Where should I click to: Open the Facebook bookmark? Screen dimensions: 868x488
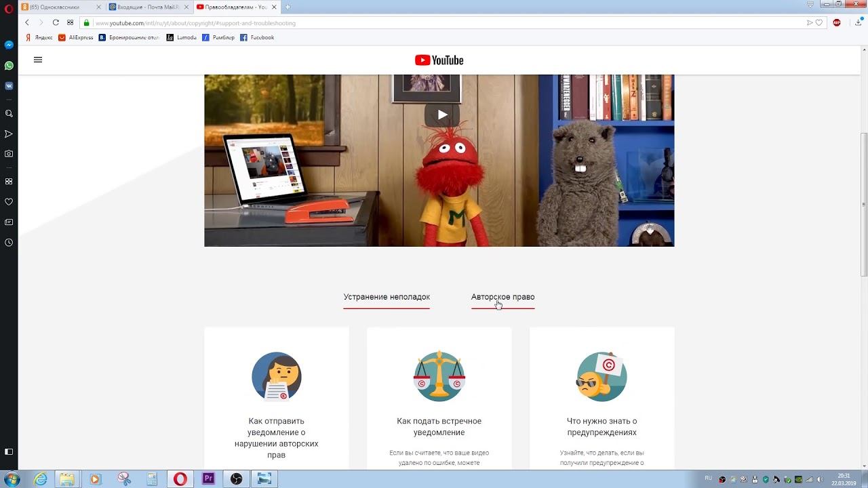[257, 37]
